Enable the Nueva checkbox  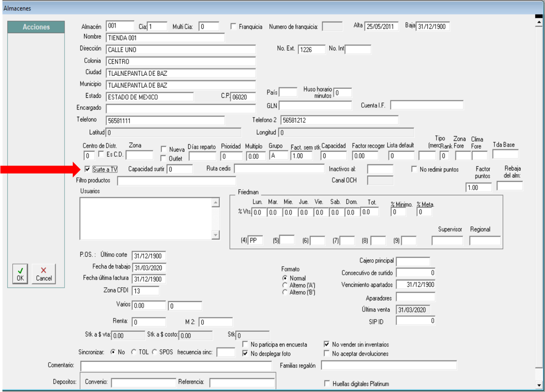coord(163,149)
